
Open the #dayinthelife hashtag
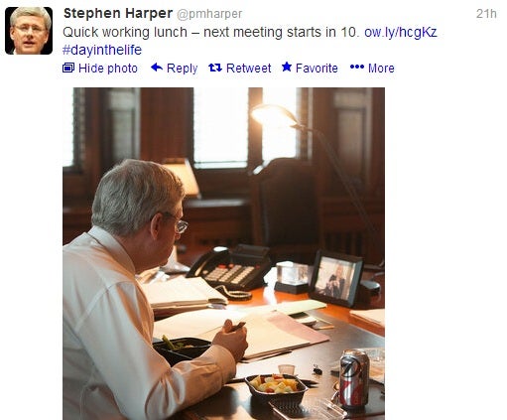coord(102,50)
